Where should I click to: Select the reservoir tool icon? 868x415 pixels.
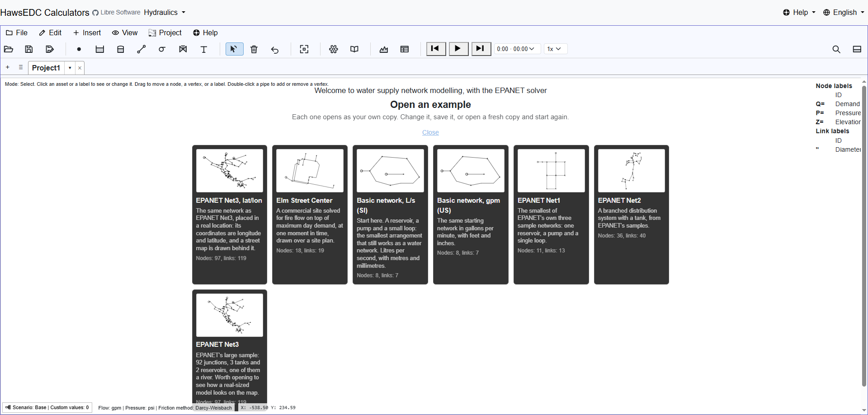coord(100,49)
